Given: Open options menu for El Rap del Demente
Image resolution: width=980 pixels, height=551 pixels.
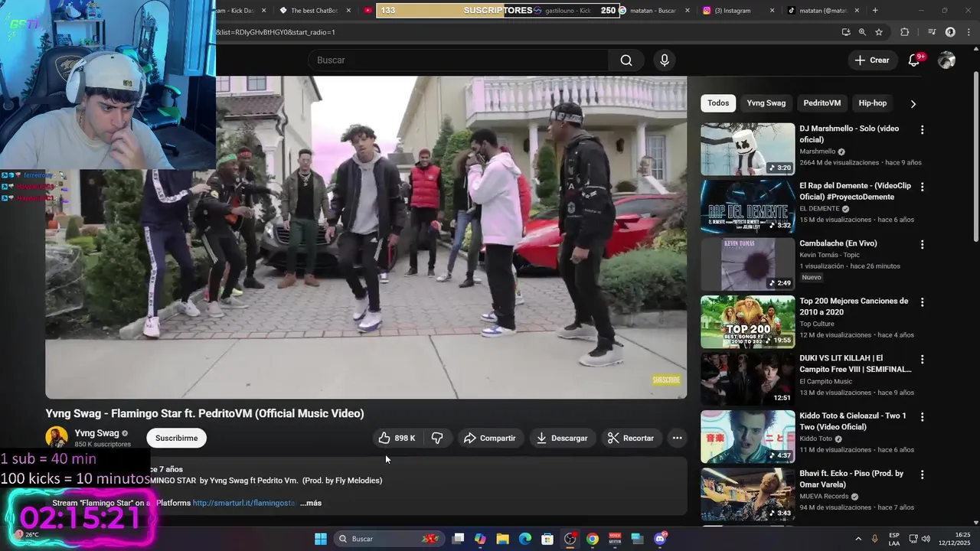Looking at the screenshot, I should (x=922, y=187).
